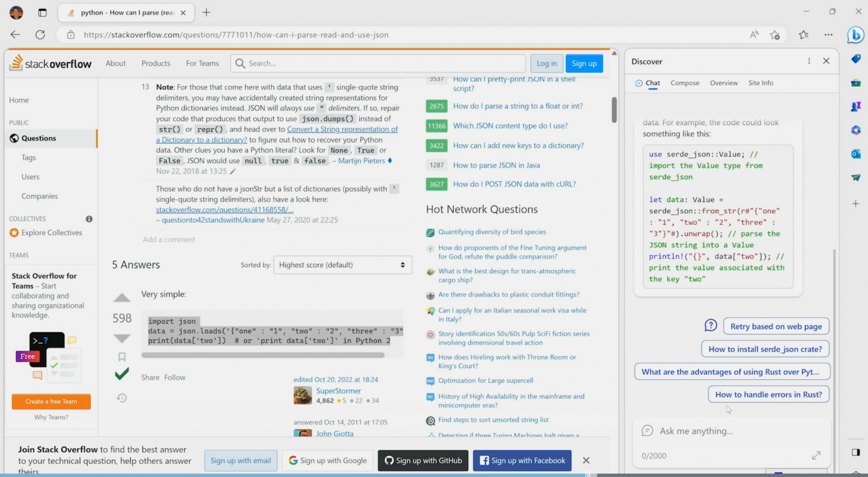Click the Log in button
This screenshot has height=477, width=868.
pos(546,63)
